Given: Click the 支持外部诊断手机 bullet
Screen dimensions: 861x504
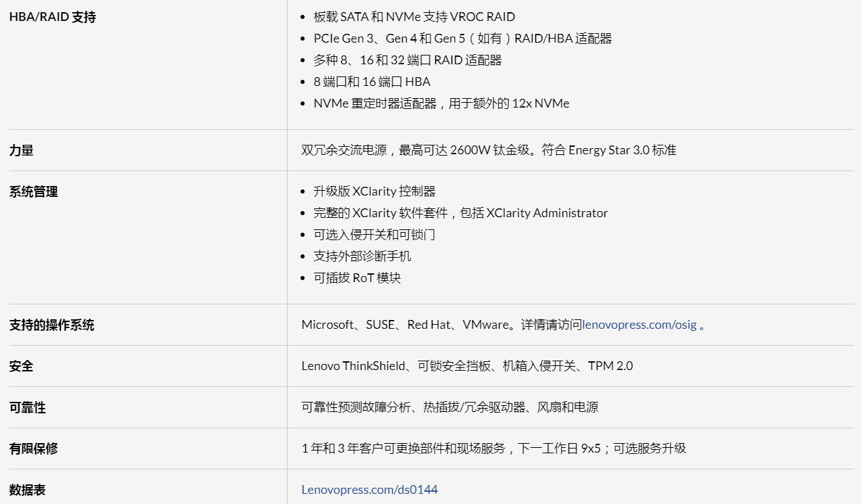Looking at the screenshot, I should pyautogui.click(x=362, y=256).
